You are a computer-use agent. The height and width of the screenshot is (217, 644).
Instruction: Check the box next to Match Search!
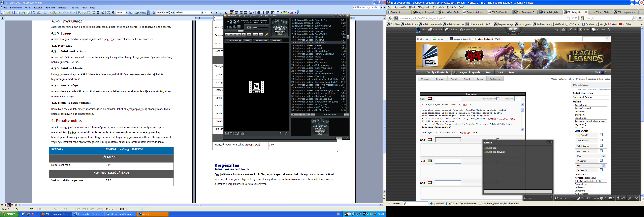(601, 151)
